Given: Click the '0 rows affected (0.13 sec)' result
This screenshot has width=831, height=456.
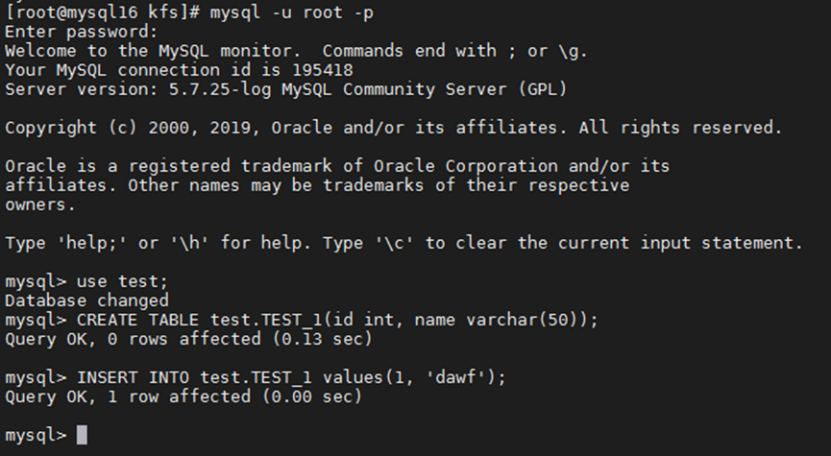Looking at the screenshot, I should (240, 339).
